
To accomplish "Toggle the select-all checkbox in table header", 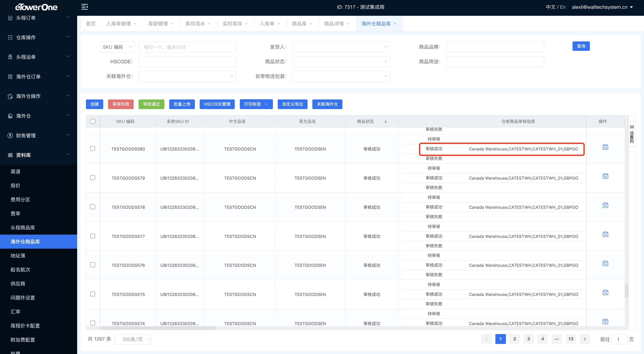I will (x=93, y=121).
